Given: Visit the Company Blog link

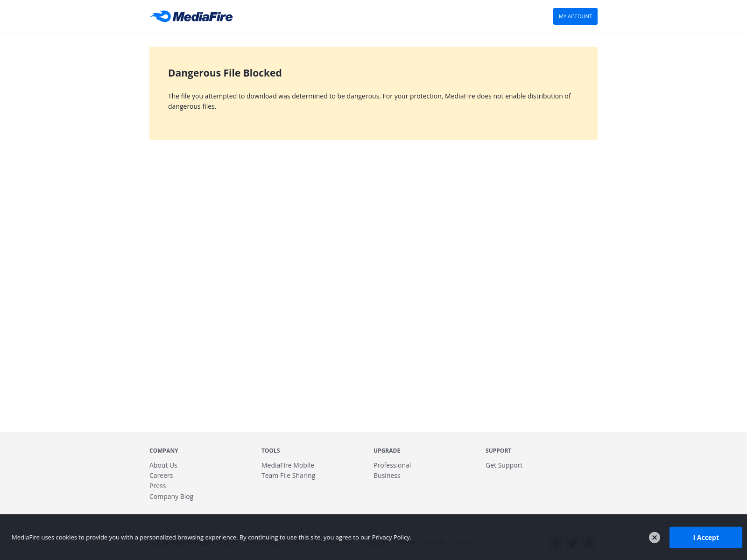Looking at the screenshot, I should [171, 497].
